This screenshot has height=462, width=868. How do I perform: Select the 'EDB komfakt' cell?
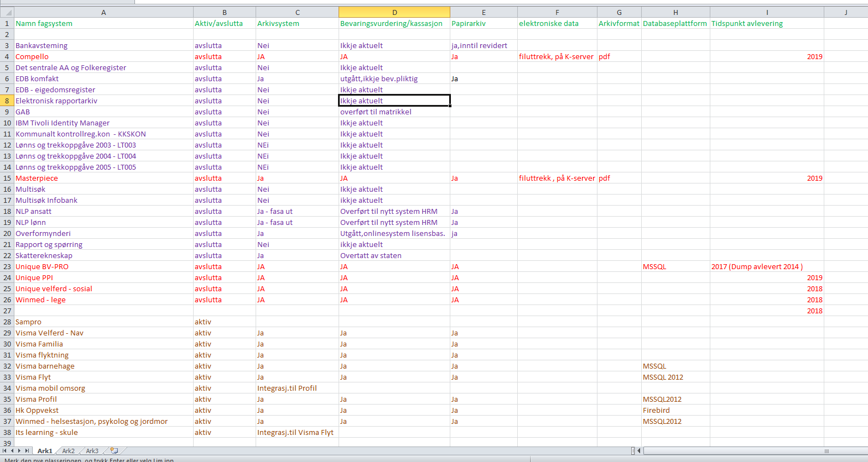click(103, 78)
